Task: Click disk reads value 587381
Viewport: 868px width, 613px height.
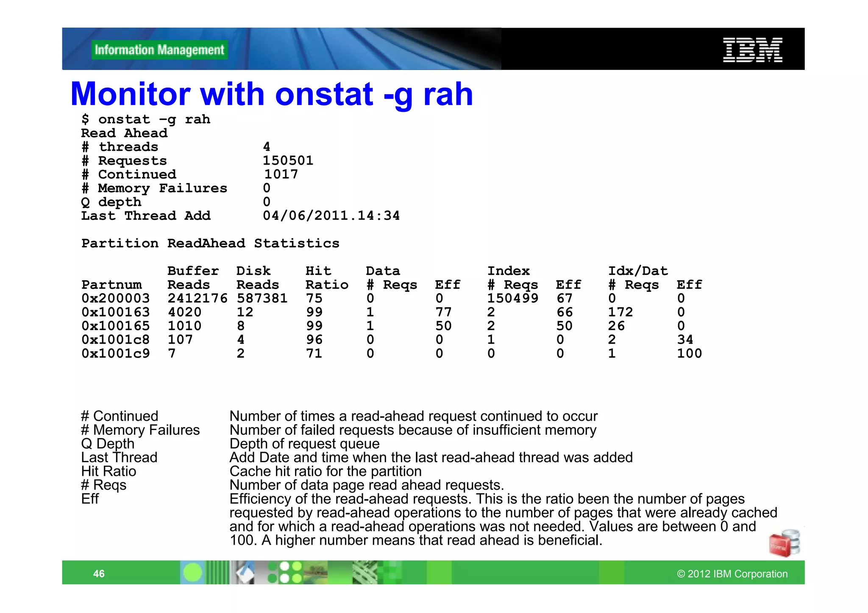Action: pos(262,298)
